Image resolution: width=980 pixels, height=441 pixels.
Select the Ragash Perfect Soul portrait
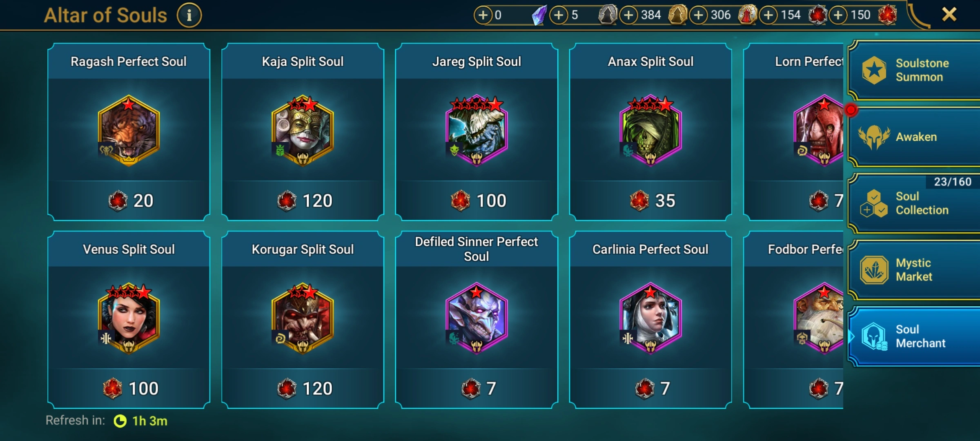[129, 131]
